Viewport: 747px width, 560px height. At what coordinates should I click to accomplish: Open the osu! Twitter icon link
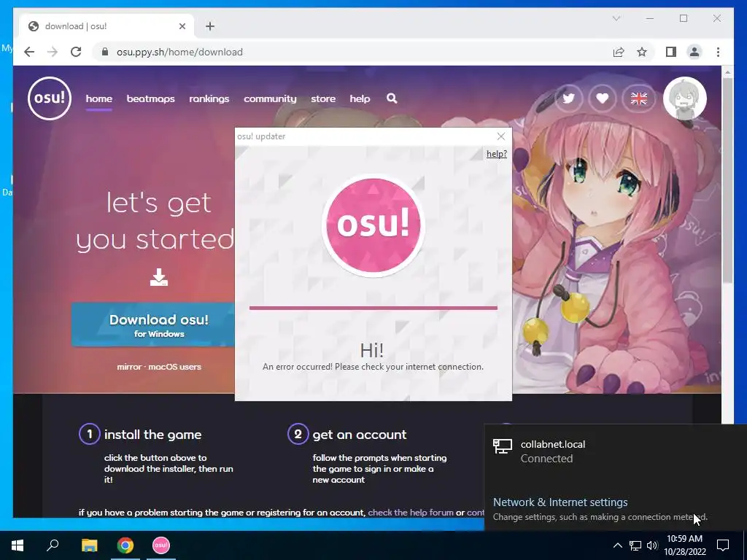pyautogui.click(x=569, y=98)
